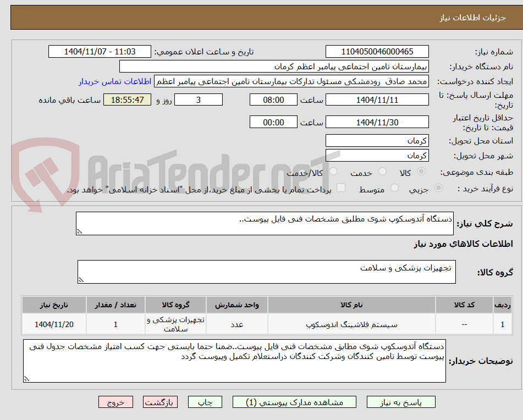Click the resize handle of شرح کلی نیاز box

[x=79, y=231]
